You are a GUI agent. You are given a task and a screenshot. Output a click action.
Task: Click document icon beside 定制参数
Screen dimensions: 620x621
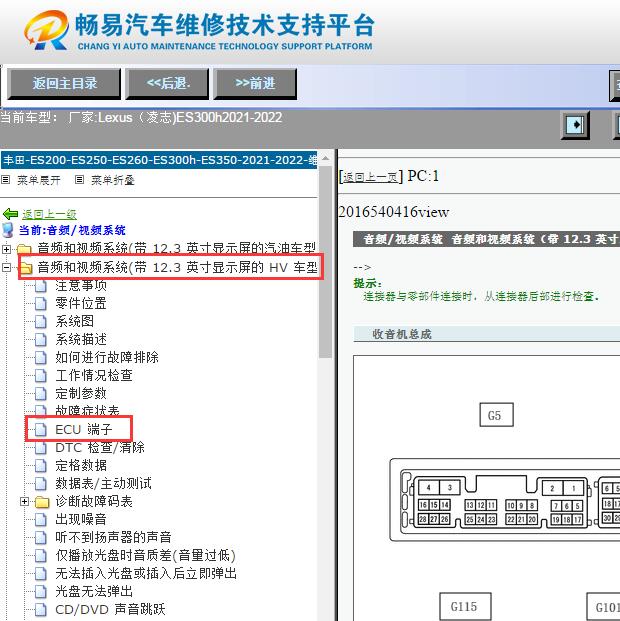40,393
